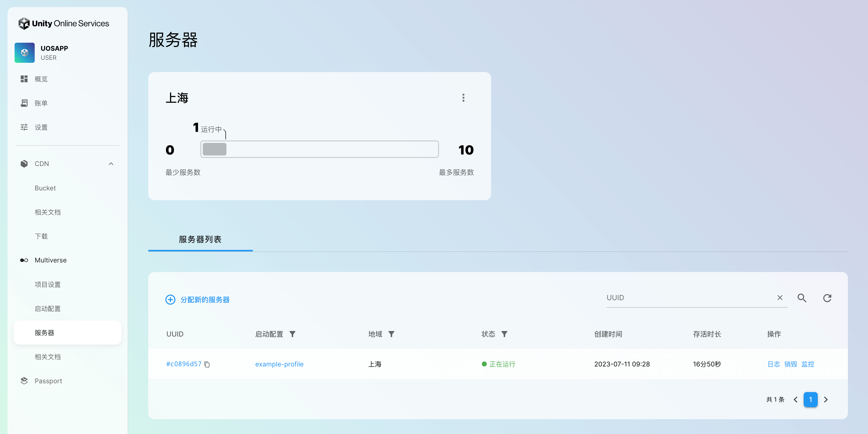
Task: Collapse the CDN sidebar section
Action: pyautogui.click(x=111, y=164)
